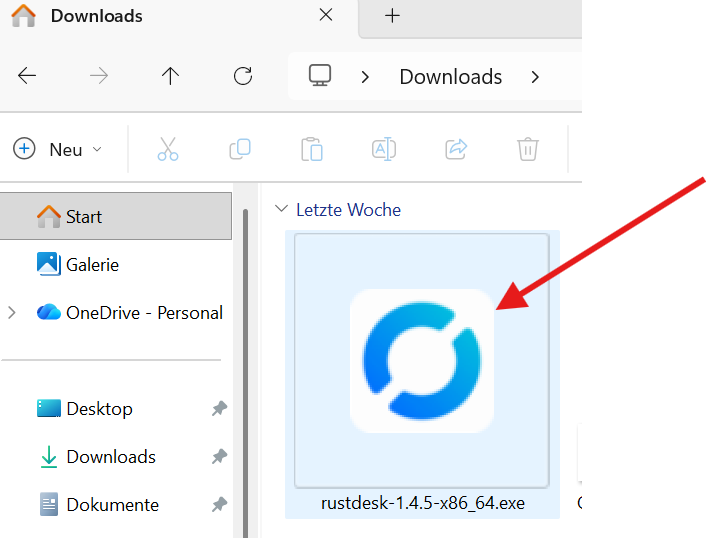Click the PC monitor icon in address bar
This screenshot has width=707, height=538.
320,76
